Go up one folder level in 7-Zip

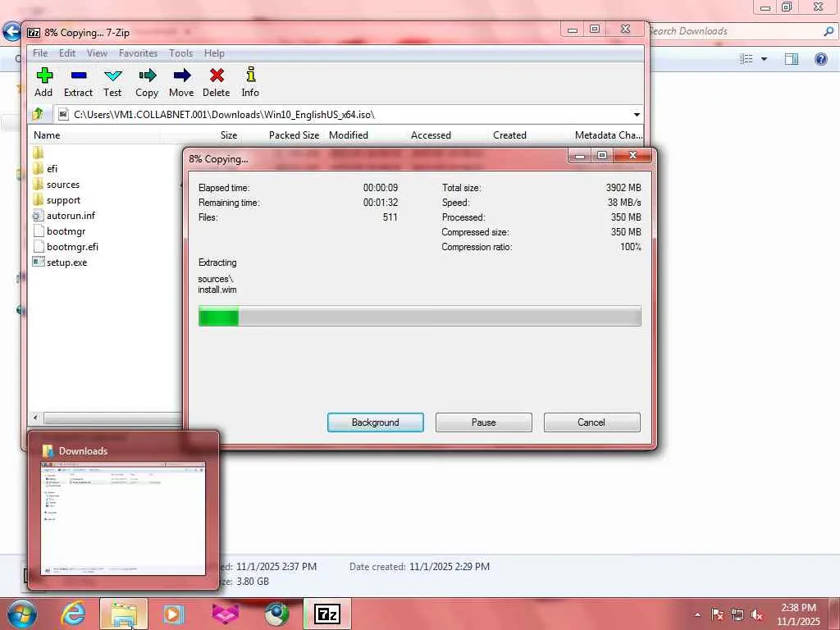point(38,114)
